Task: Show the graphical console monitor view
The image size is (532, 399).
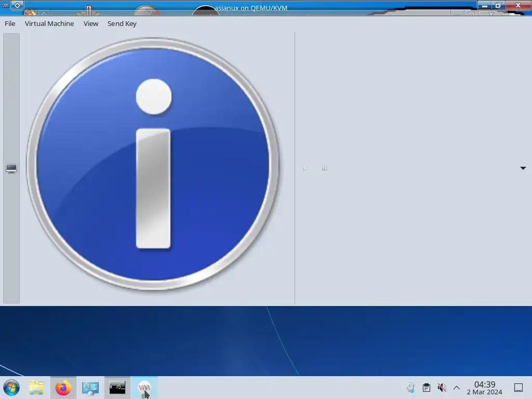Action: point(11,168)
